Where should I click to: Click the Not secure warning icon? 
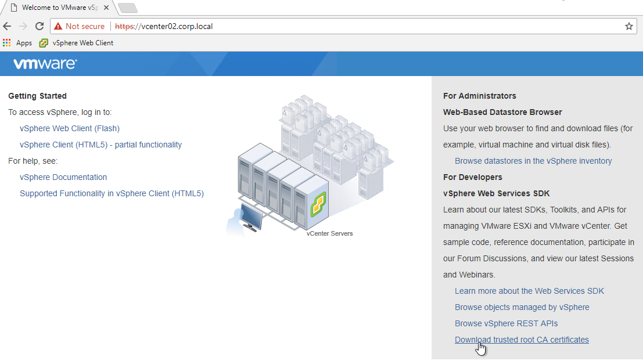tap(58, 26)
